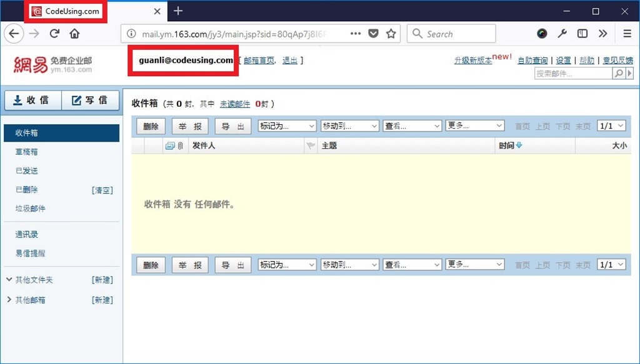Click the flag icon next to 主题 column
Screen dimensions: 640x364
coord(311,145)
